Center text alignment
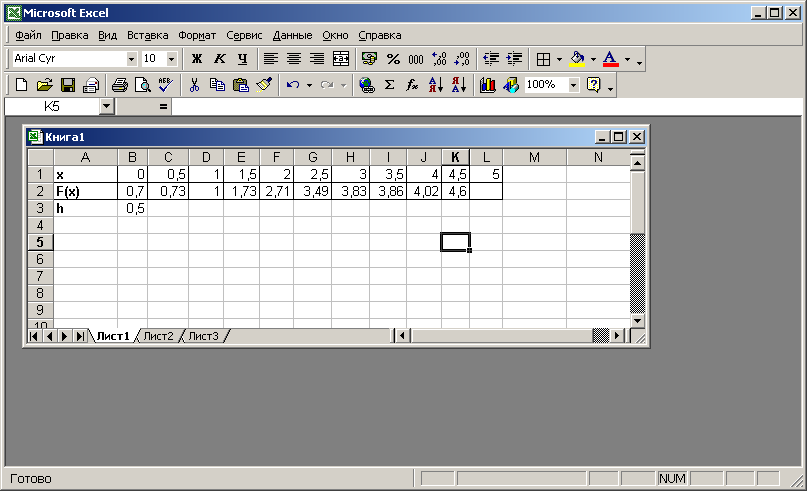 point(294,59)
